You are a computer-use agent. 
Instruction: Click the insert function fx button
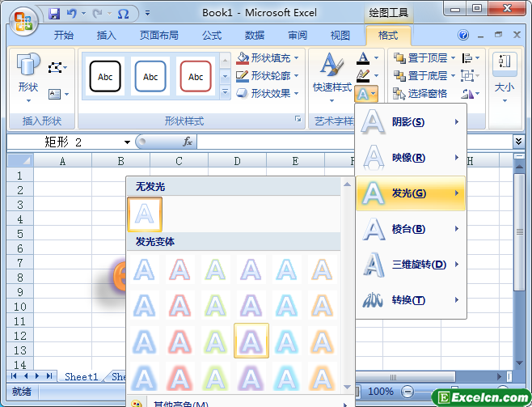[188, 142]
